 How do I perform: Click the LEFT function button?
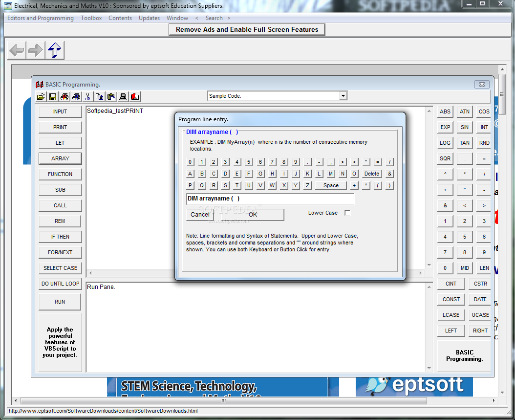pyautogui.click(x=451, y=331)
